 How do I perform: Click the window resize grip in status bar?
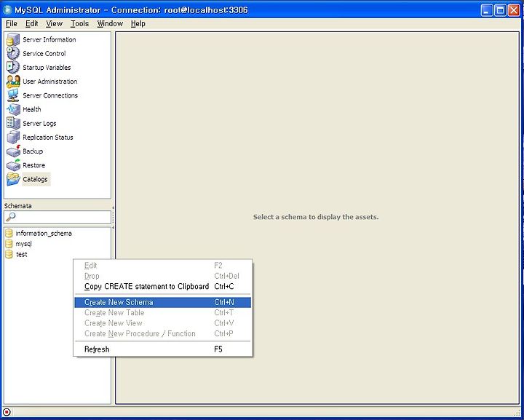coord(517,412)
